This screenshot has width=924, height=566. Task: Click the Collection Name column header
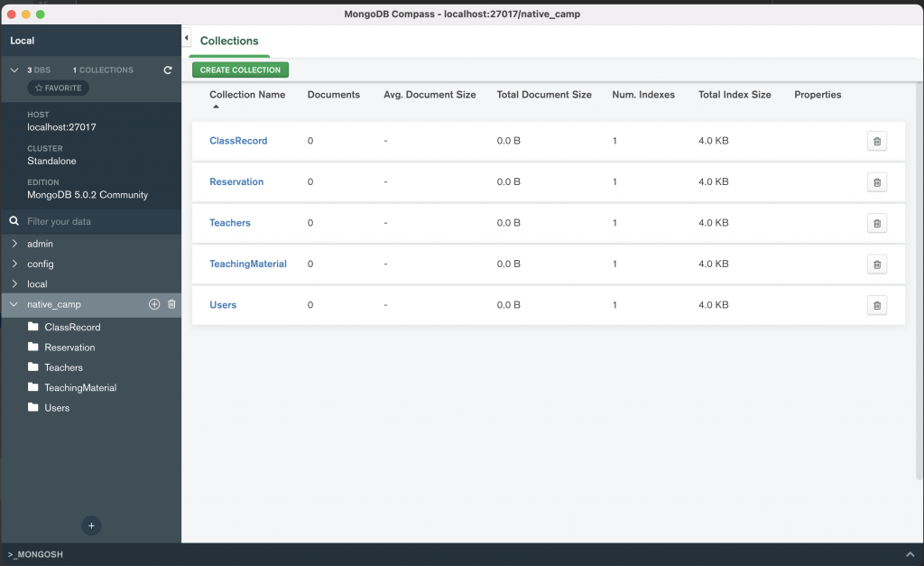247,94
